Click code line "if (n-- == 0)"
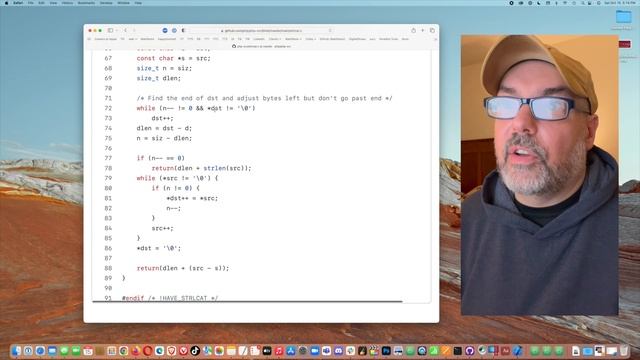The image size is (640, 360). tap(160, 158)
